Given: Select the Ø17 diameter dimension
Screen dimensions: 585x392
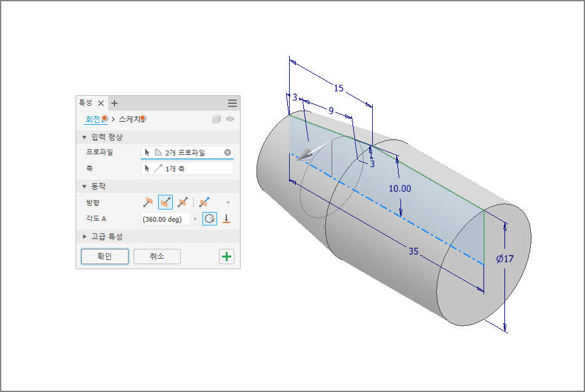Looking at the screenshot, I should point(505,259).
